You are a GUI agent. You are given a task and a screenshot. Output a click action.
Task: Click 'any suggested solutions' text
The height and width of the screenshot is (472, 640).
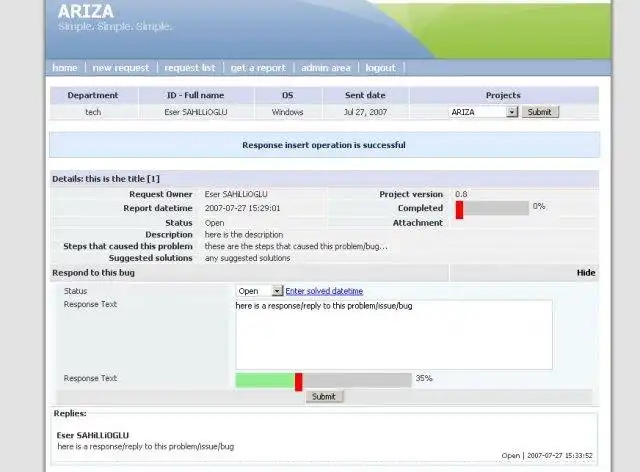tap(247, 258)
